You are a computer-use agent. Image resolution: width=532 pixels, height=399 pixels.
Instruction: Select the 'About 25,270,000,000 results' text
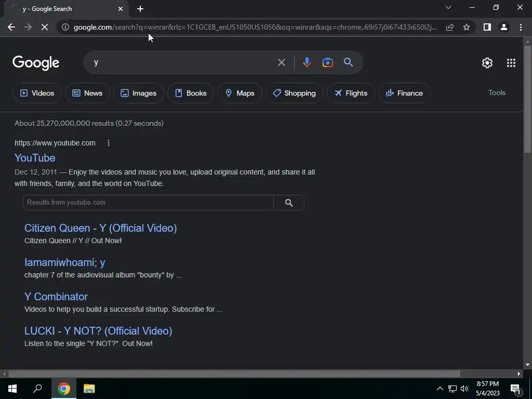pos(89,123)
